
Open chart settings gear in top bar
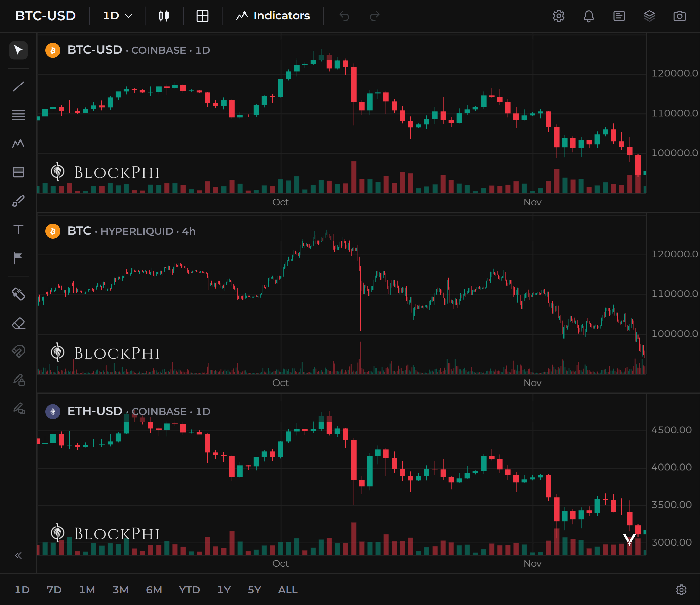[559, 16]
